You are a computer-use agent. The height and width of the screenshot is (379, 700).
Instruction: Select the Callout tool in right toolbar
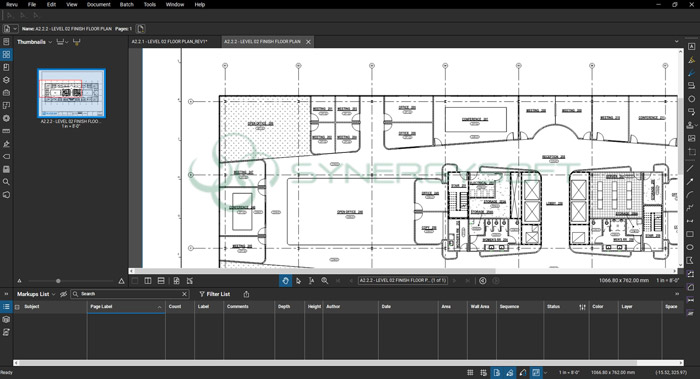click(x=692, y=112)
